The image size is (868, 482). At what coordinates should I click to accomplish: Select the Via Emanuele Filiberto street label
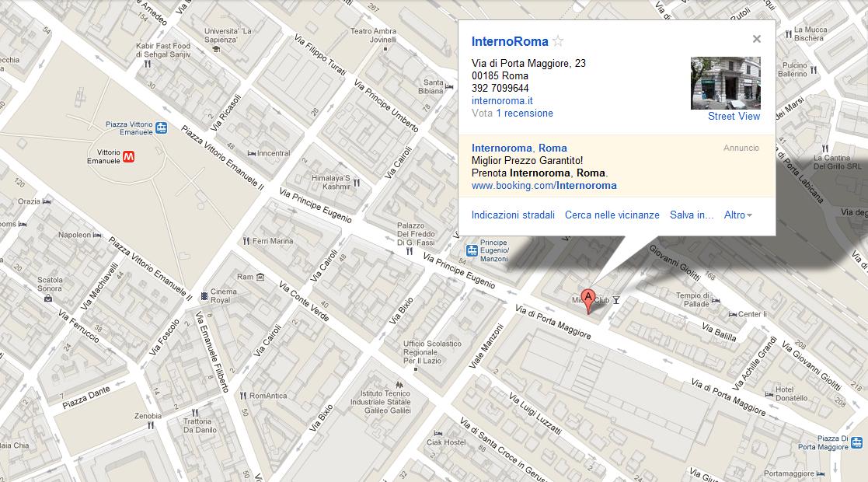(x=212, y=352)
